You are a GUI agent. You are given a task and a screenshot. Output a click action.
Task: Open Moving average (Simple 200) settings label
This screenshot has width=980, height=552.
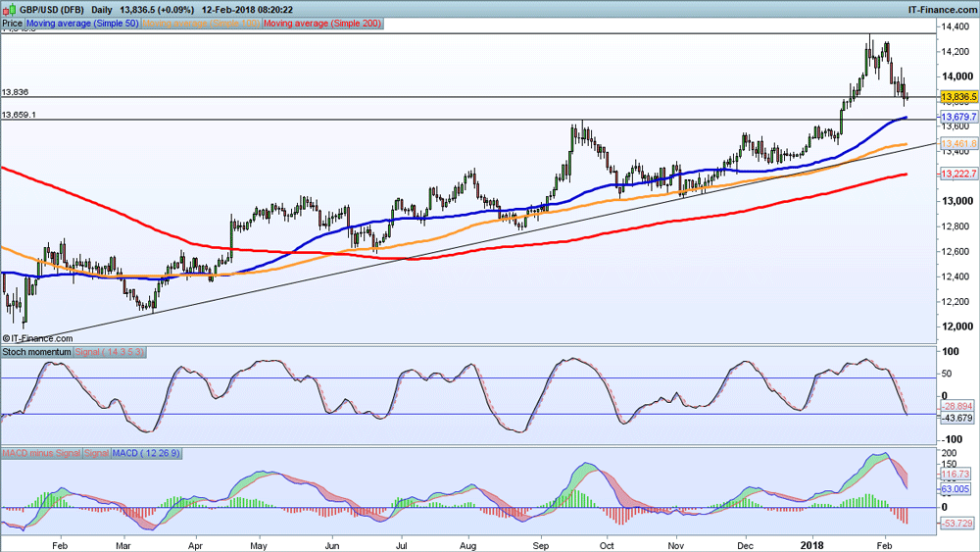(322, 24)
